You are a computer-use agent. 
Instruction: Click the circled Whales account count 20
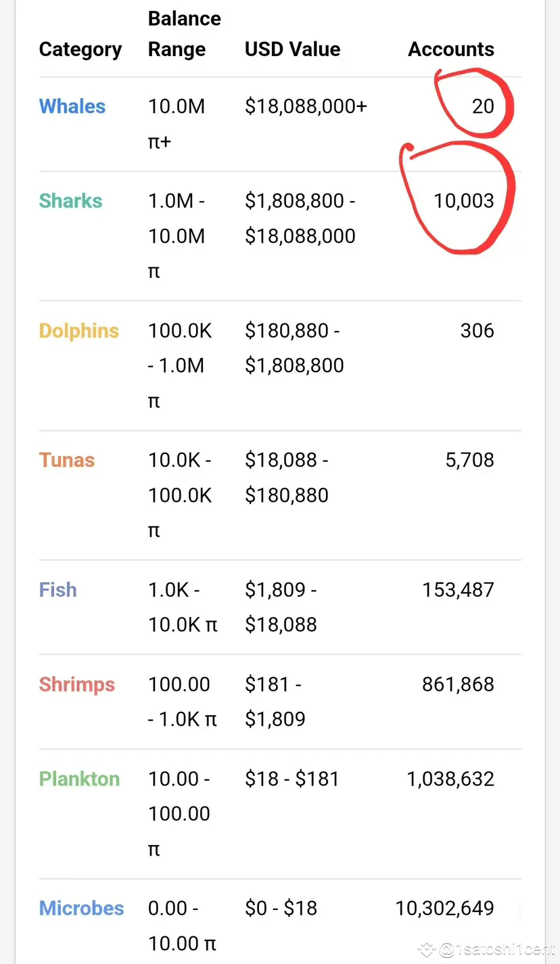[483, 106]
